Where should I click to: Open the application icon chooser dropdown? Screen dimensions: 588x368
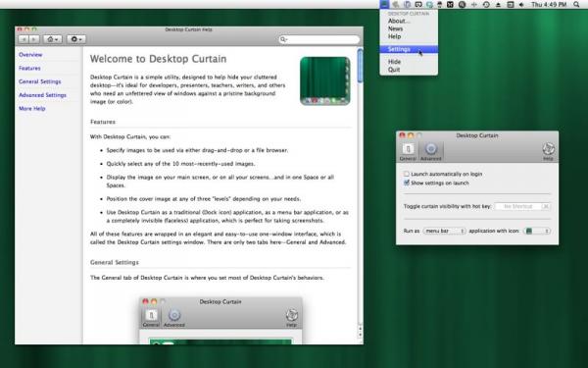pos(537,231)
